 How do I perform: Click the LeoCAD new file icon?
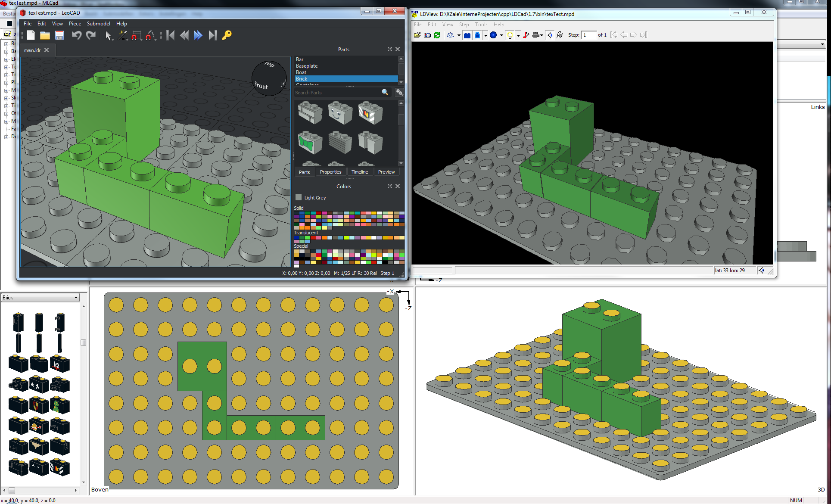[31, 35]
